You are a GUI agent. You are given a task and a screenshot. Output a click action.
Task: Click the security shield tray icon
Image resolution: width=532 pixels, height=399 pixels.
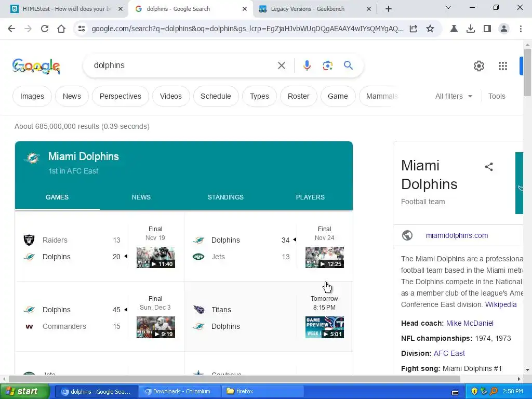point(474,392)
